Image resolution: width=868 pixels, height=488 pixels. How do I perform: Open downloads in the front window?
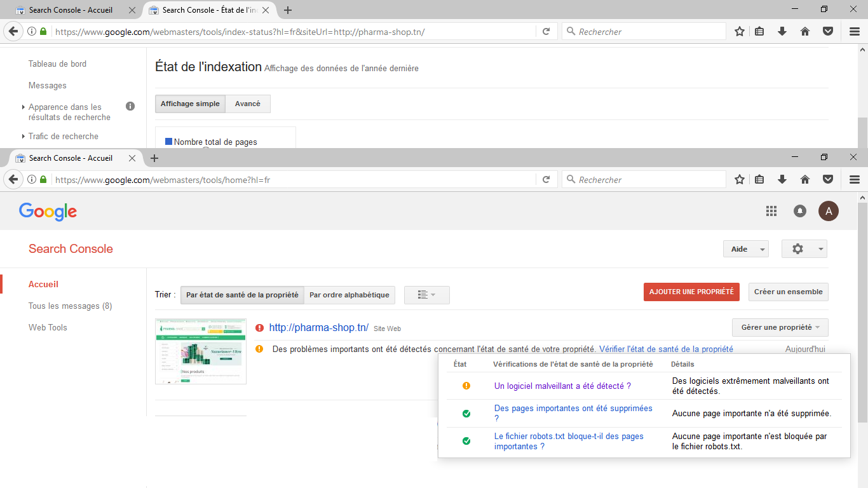pos(782,180)
